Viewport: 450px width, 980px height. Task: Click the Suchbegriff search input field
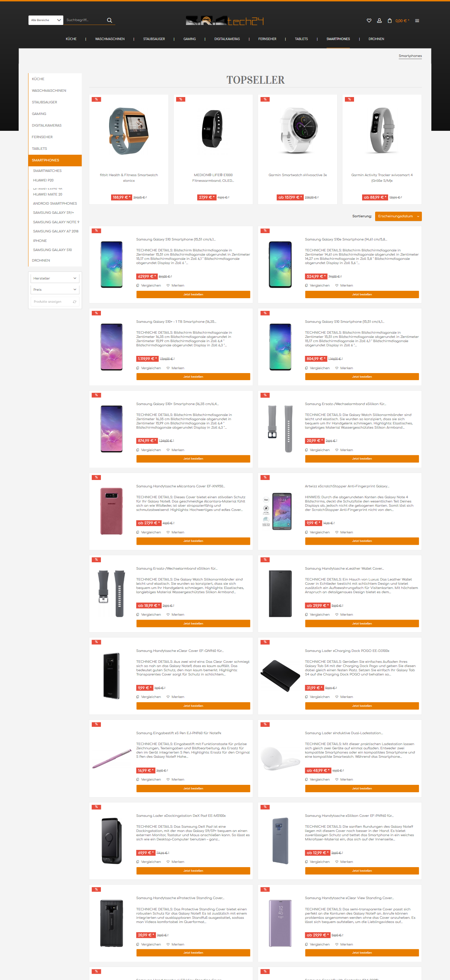point(85,20)
